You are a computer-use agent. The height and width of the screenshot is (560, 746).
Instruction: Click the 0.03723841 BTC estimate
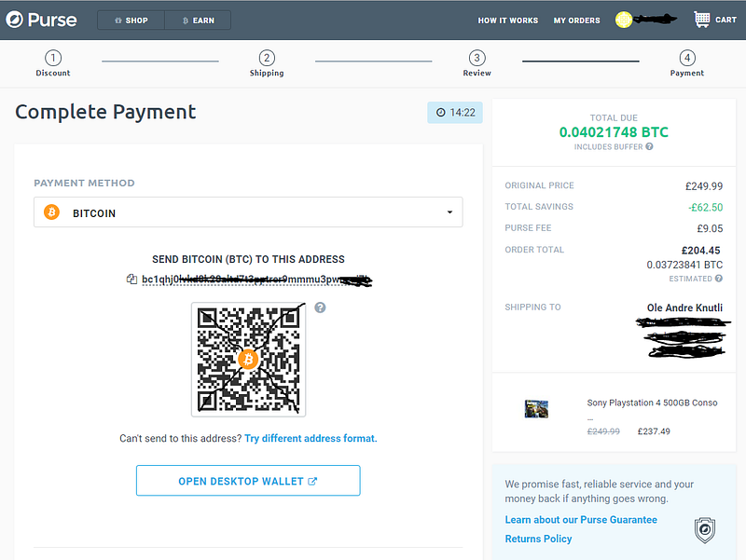(684, 265)
